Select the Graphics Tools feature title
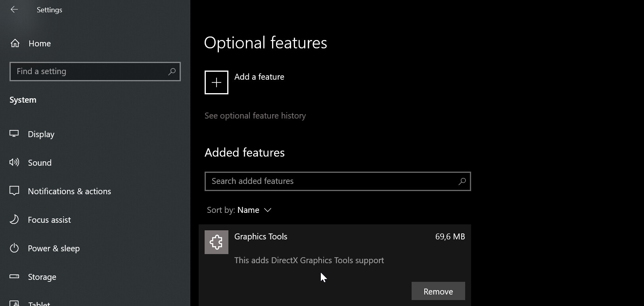This screenshot has height=306, width=644. [261, 237]
